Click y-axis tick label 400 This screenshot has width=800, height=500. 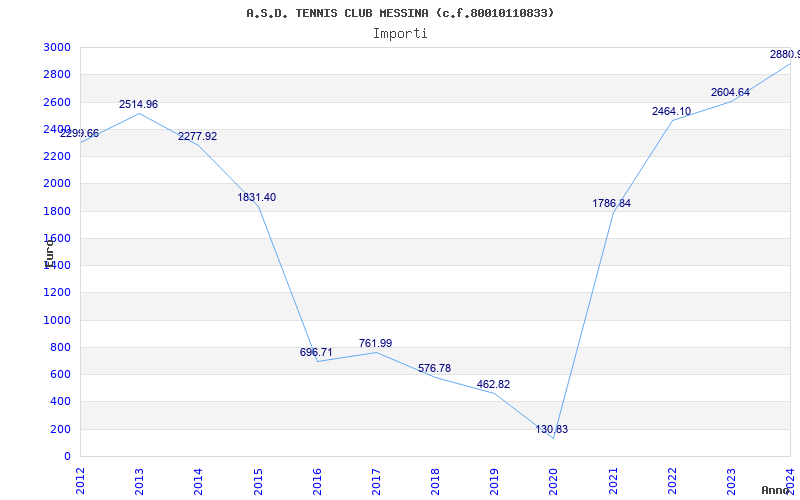(x=61, y=402)
